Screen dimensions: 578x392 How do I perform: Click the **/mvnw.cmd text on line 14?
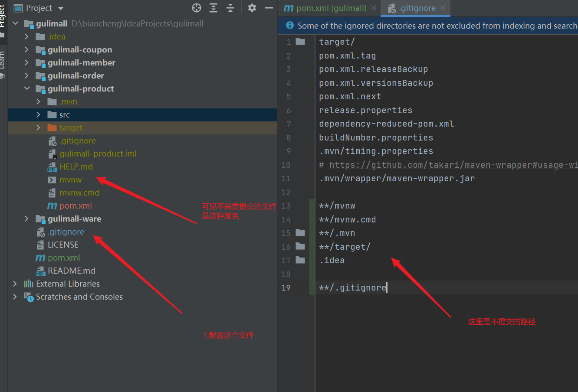pyautogui.click(x=347, y=219)
